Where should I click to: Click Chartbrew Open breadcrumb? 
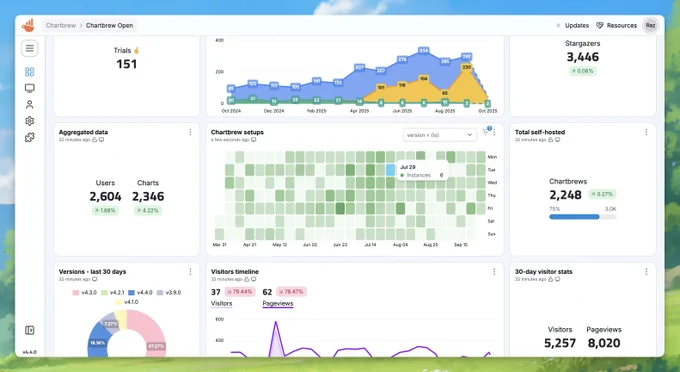click(x=109, y=26)
